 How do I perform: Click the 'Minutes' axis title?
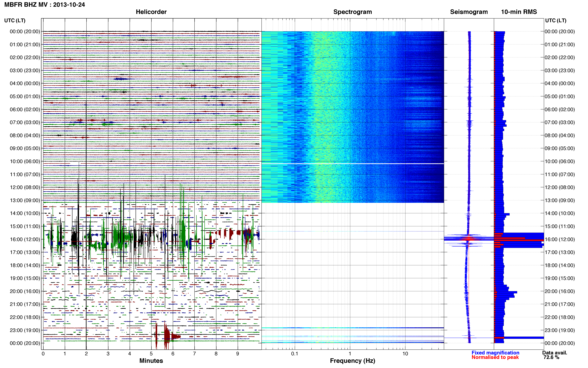[x=151, y=361]
